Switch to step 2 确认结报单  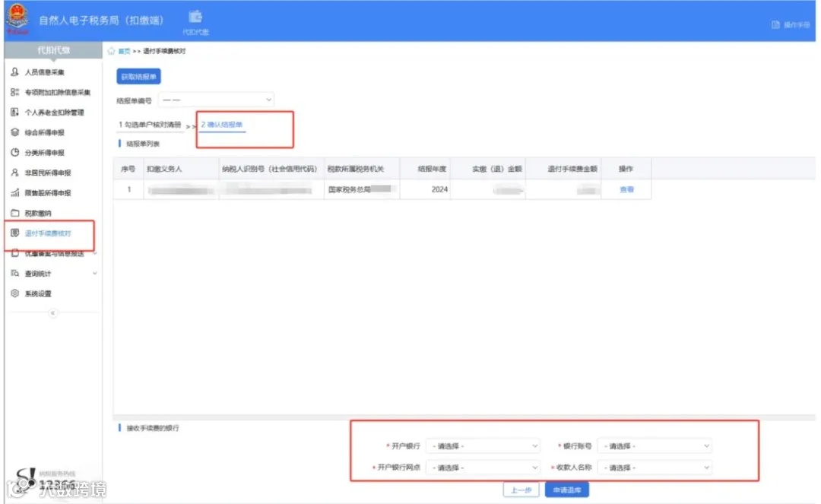(222, 125)
